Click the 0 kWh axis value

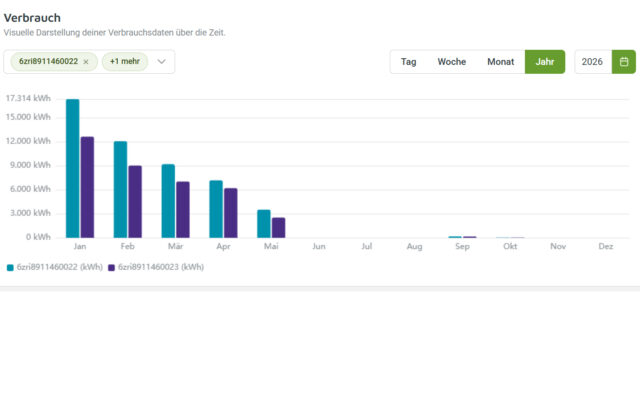[x=38, y=237]
